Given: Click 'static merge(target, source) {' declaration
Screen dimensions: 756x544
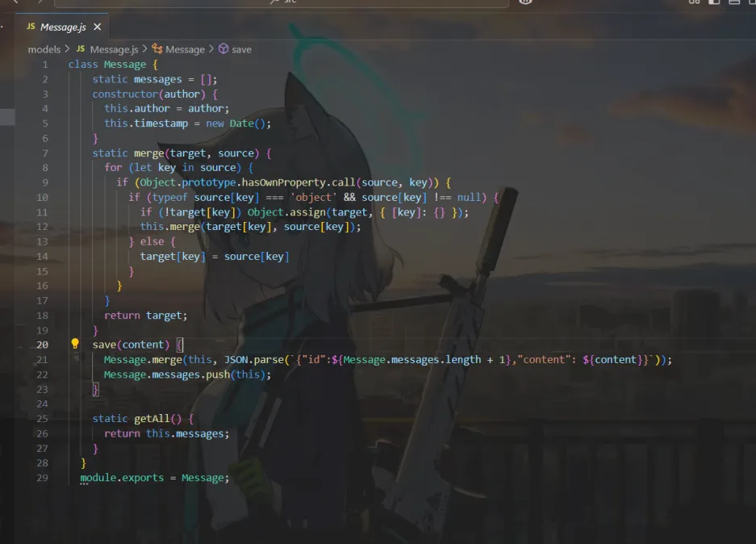Looking at the screenshot, I should 182,153.
